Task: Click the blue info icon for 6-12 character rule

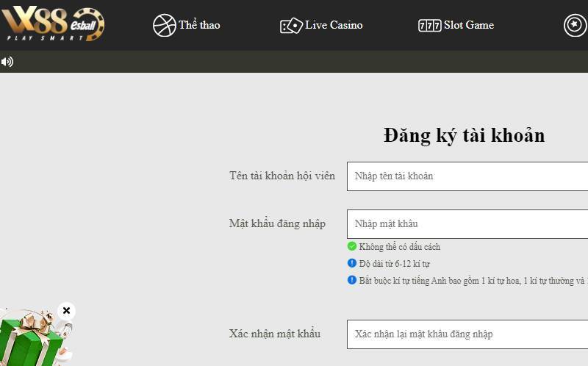Action: pos(352,263)
